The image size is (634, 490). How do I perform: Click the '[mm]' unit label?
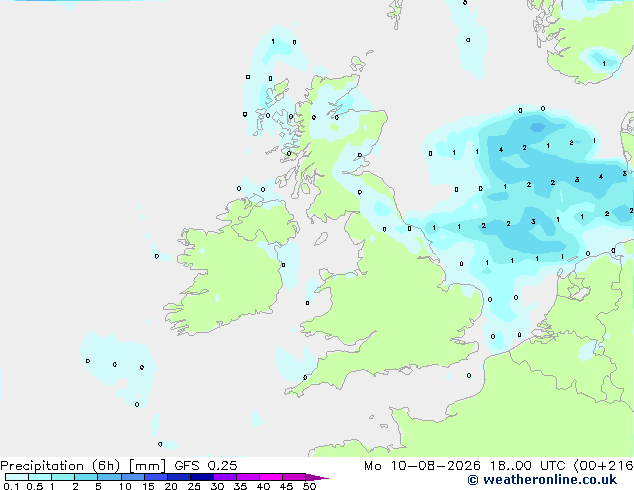(147, 466)
